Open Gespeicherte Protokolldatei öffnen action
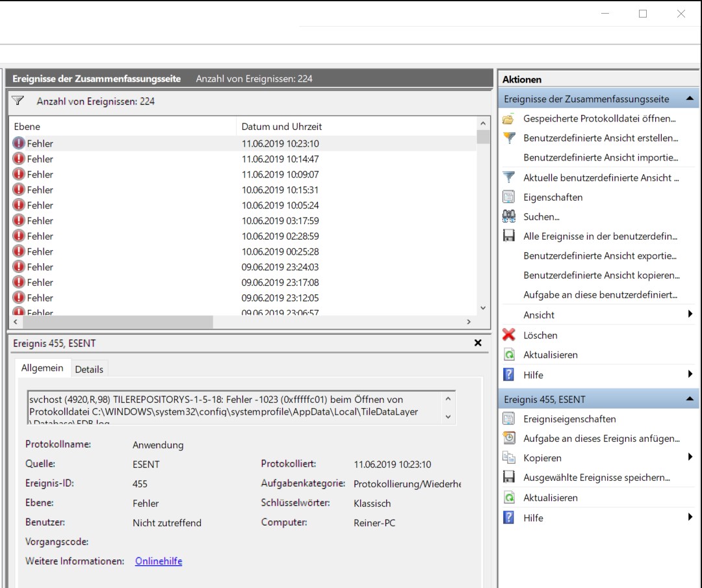This screenshot has height=588, width=702. point(599,119)
